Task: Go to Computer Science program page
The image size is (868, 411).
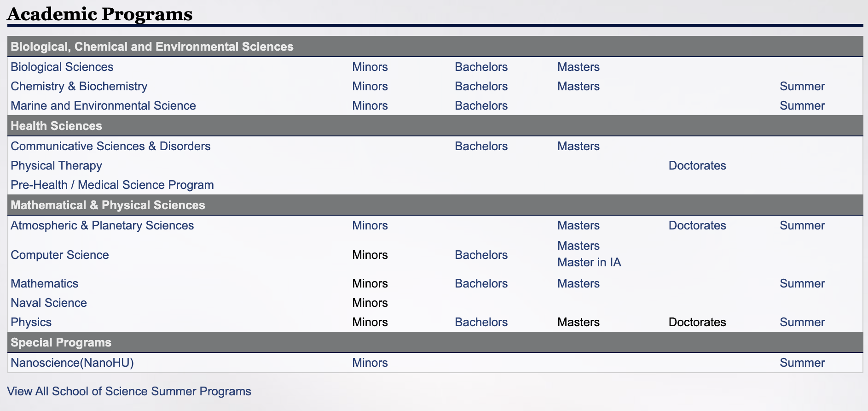Action: pyautogui.click(x=59, y=255)
